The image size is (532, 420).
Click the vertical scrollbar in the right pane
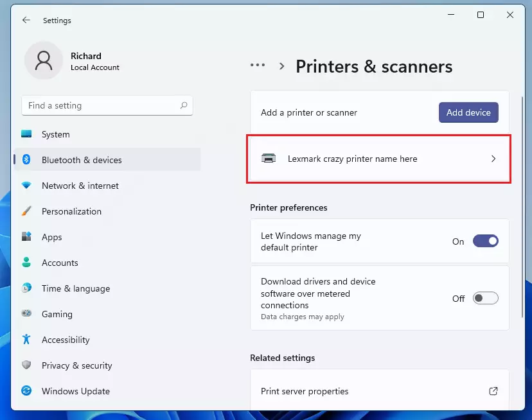pyautogui.click(x=522, y=207)
